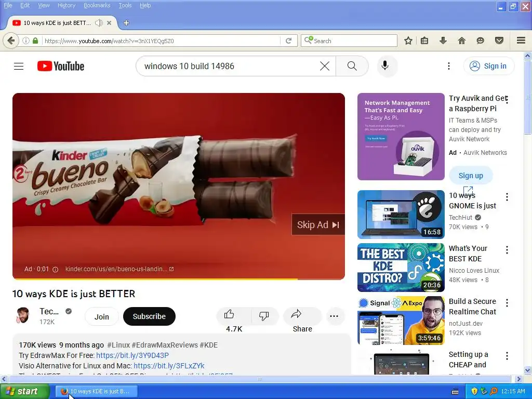Close the YouTube browser tab
The height and width of the screenshot is (399, 532).
pos(109,23)
